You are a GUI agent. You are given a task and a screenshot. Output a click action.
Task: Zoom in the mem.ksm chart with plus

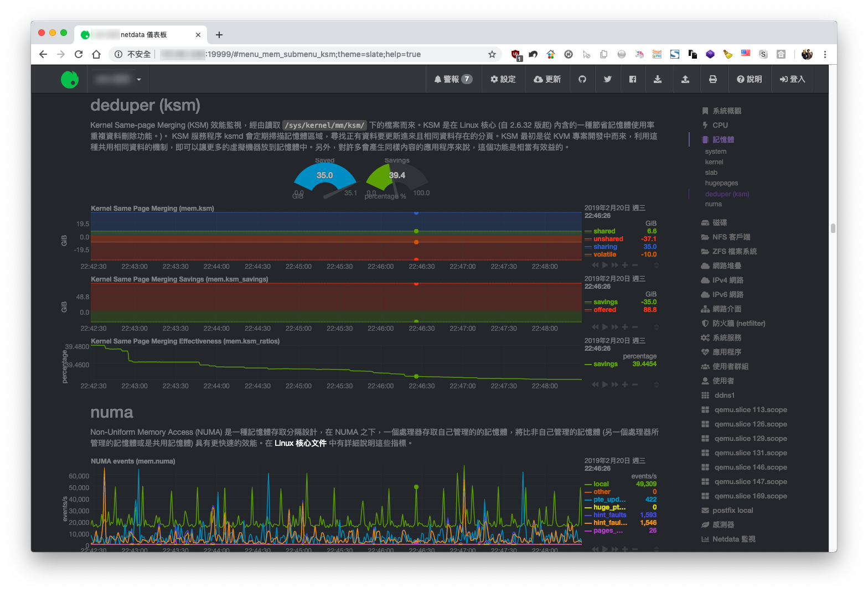pyautogui.click(x=624, y=265)
